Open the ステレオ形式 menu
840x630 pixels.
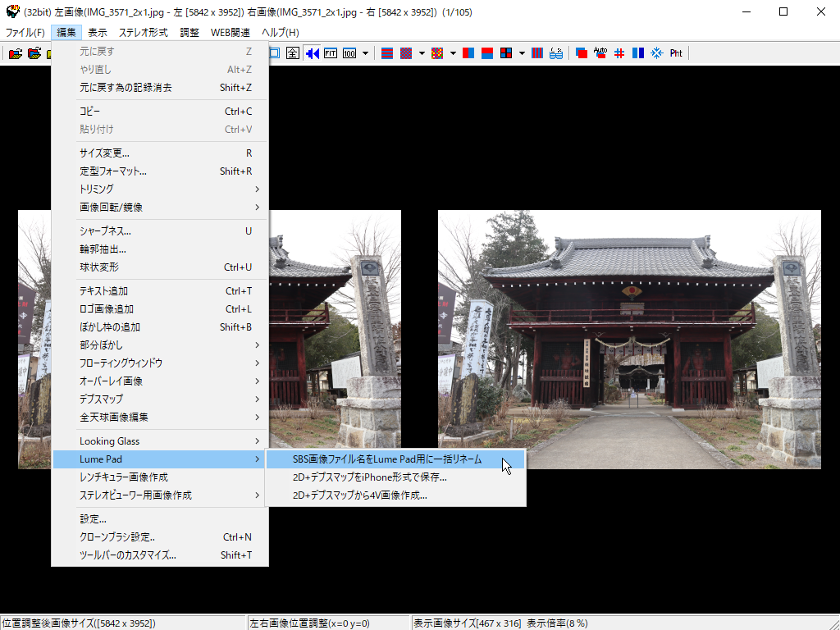pyautogui.click(x=143, y=33)
